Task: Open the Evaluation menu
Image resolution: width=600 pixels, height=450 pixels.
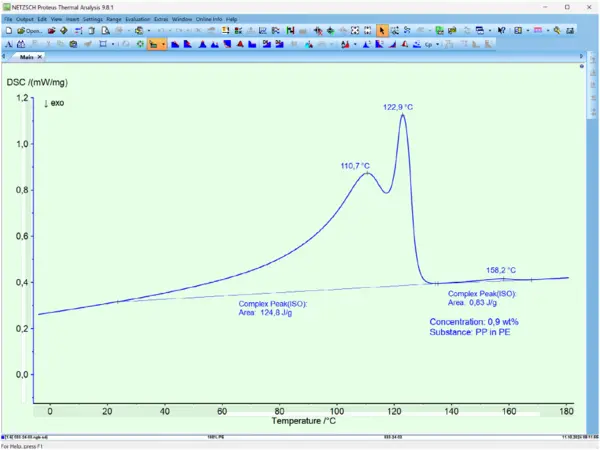Action: [138, 19]
